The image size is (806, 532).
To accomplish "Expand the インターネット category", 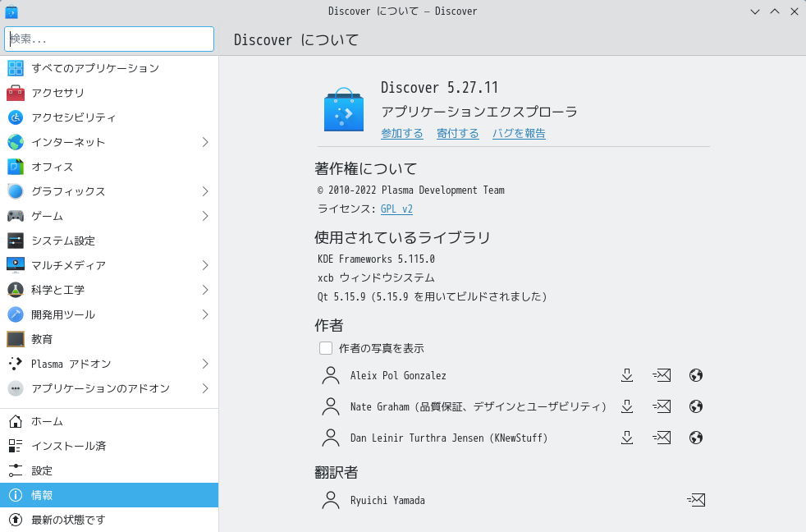I will point(206,142).
